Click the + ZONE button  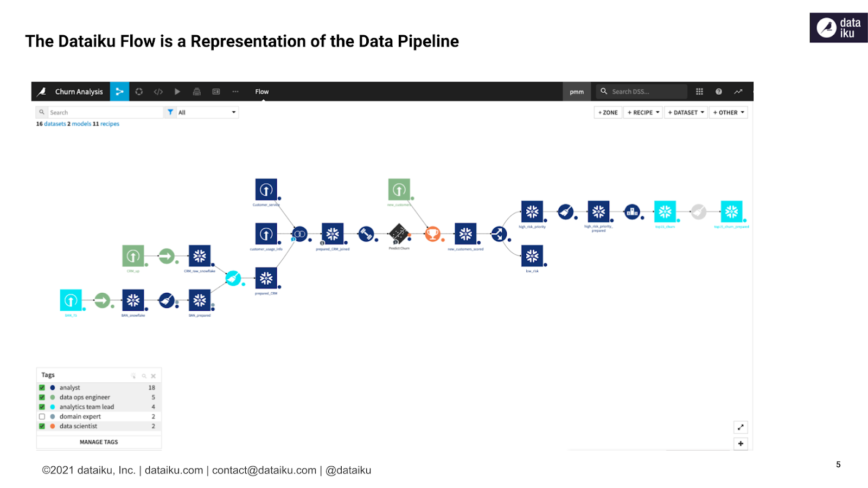click(608, 112)
